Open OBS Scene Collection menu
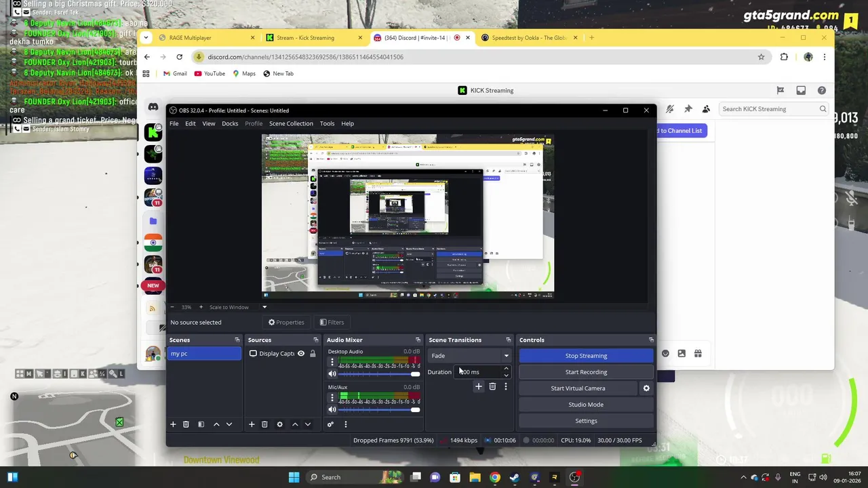Viewport: 868px width, 488px height. (291, 123)
